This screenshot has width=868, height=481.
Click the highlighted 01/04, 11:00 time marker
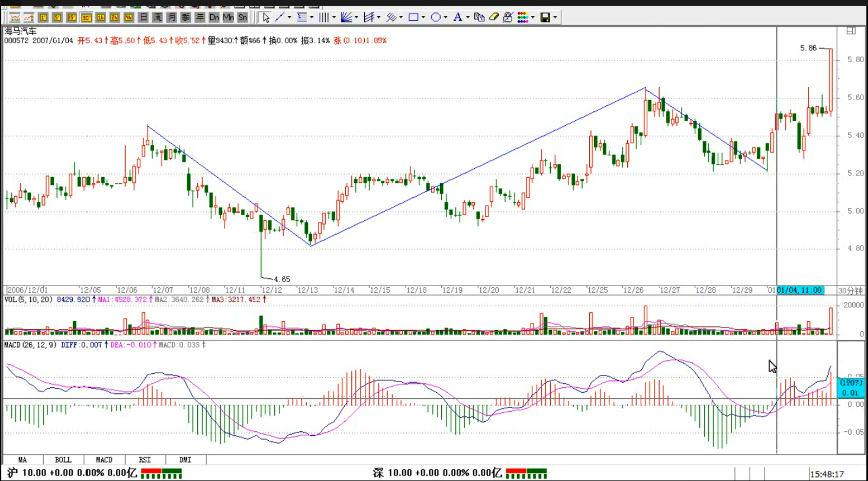click(x=800, y=290)
